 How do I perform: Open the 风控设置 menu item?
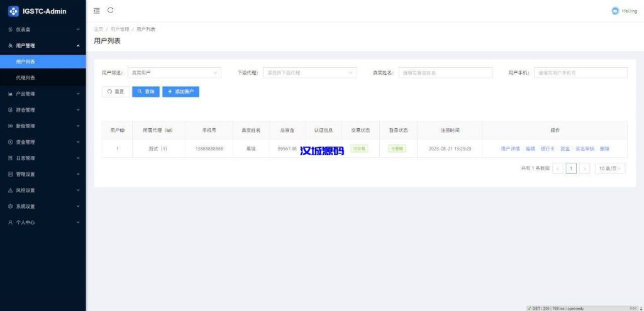tap(43, 190)
